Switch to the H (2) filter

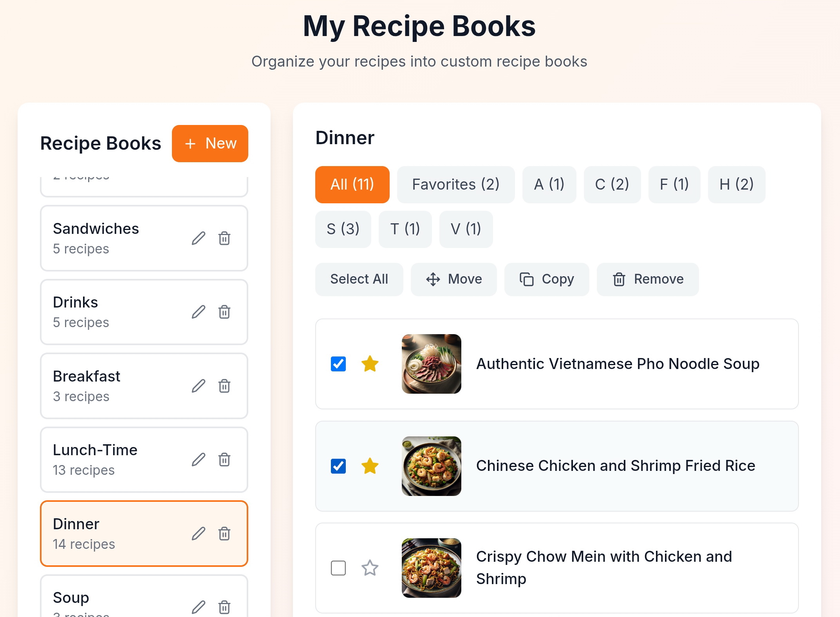[x=736, y=185]
